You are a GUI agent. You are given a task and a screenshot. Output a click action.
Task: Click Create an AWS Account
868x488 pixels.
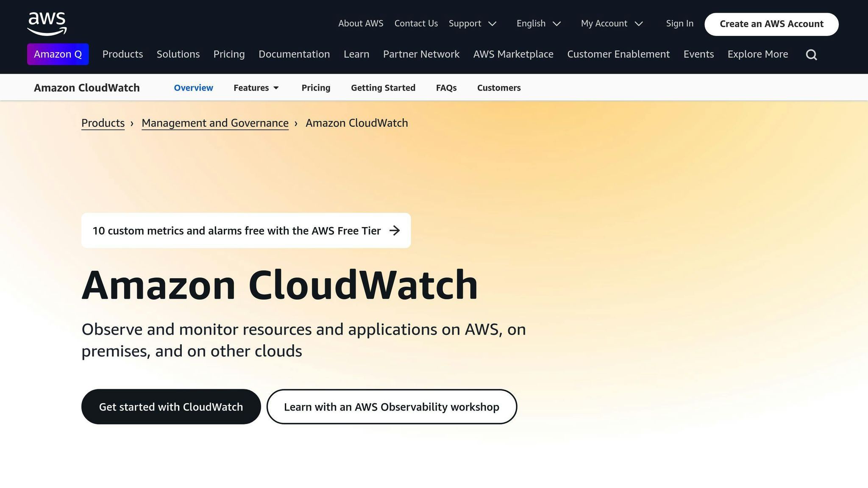[771, 24]
